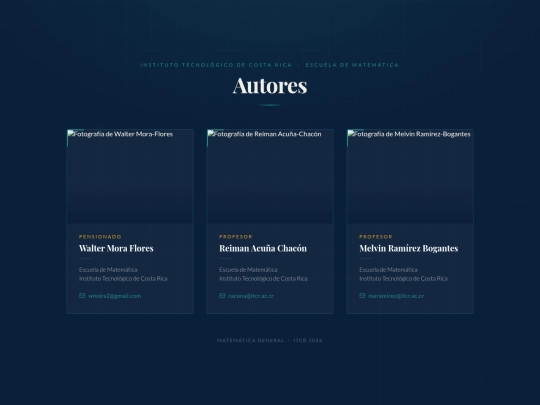Click Escuela de Matemática header text
This screenshot has width=540, height=405.
click(x=352, y=65)
